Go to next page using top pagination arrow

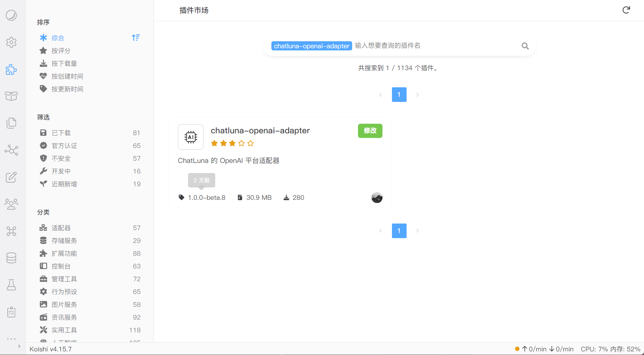417,95
